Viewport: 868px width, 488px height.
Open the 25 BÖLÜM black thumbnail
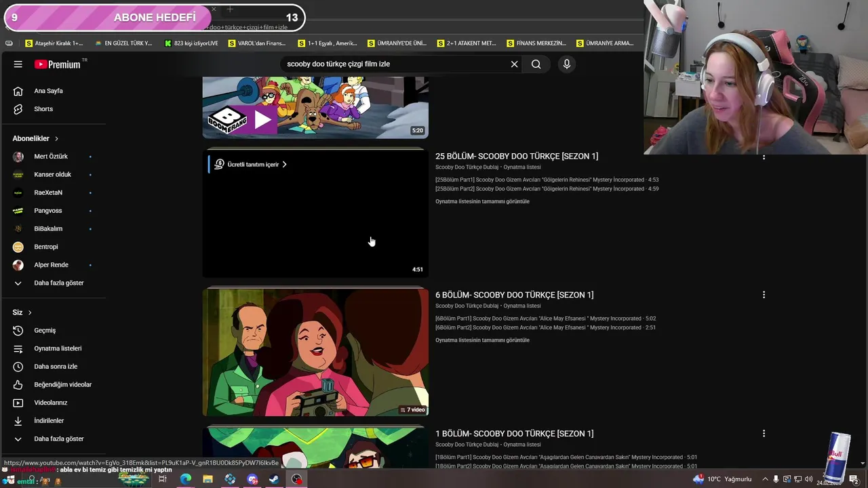(315, 213)
